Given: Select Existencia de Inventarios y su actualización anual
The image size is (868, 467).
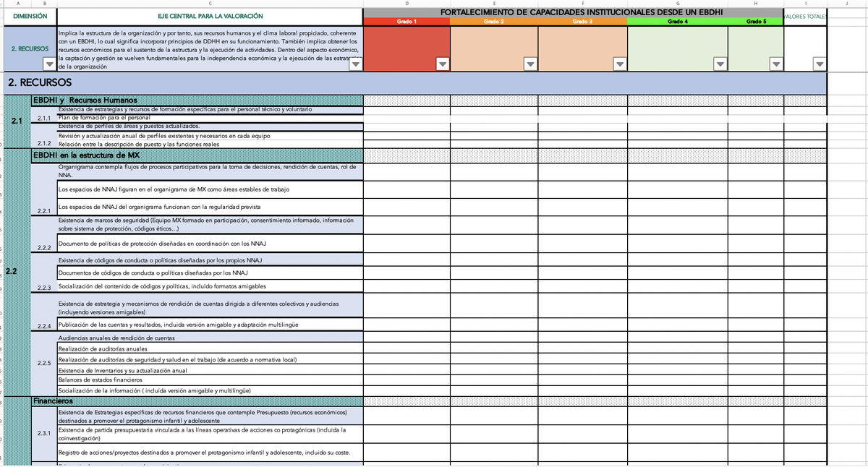Looking at the screenshot, I should pos(210,370).
